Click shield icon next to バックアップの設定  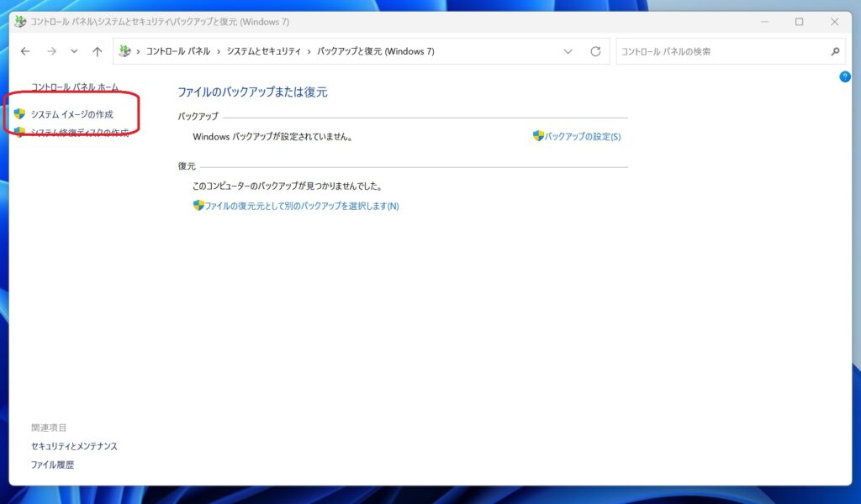pos(538,136)
